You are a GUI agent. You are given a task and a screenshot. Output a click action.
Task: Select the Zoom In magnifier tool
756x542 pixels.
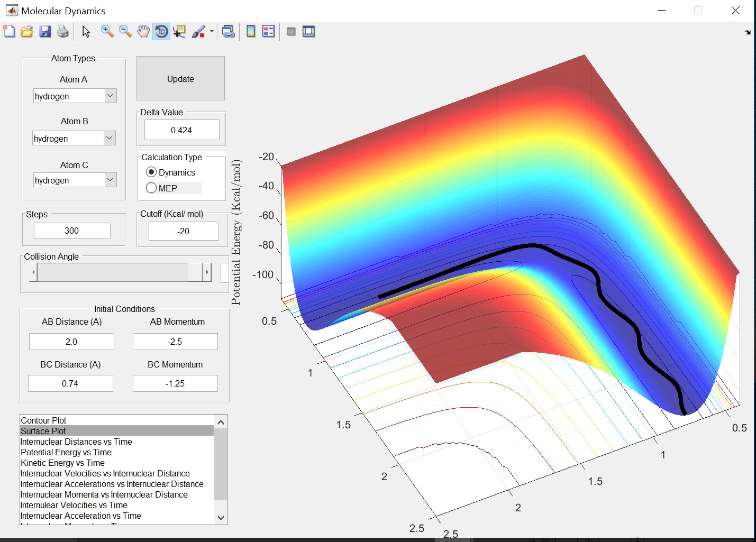pyautogui.click(x=107, y=32)
